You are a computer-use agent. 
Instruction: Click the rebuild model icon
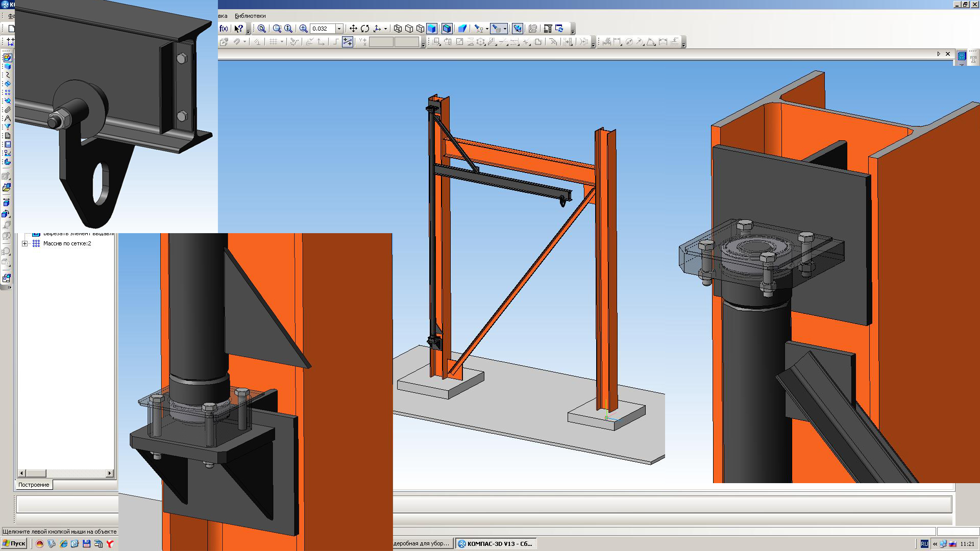coord(548,29)
